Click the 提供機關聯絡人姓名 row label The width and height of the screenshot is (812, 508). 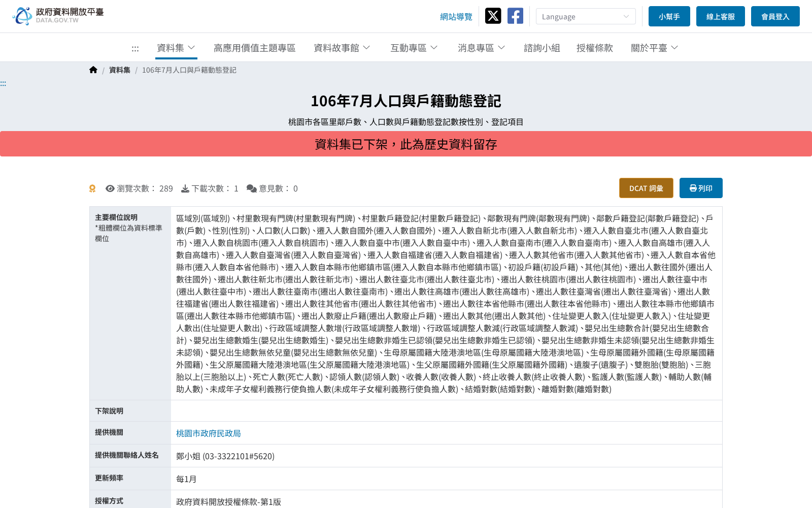click(x=127, y=455)
